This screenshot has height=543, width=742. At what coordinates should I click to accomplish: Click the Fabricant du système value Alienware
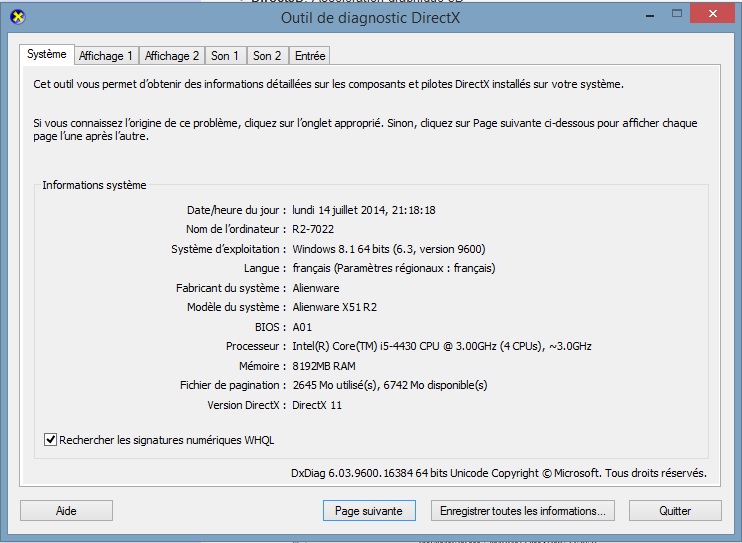click(x=316, y=288)
